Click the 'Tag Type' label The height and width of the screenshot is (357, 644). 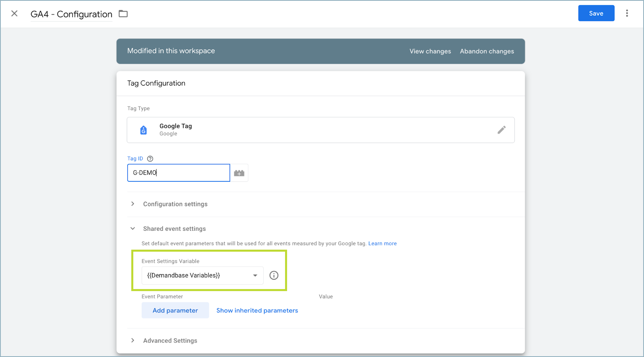[x=139, y=109]
